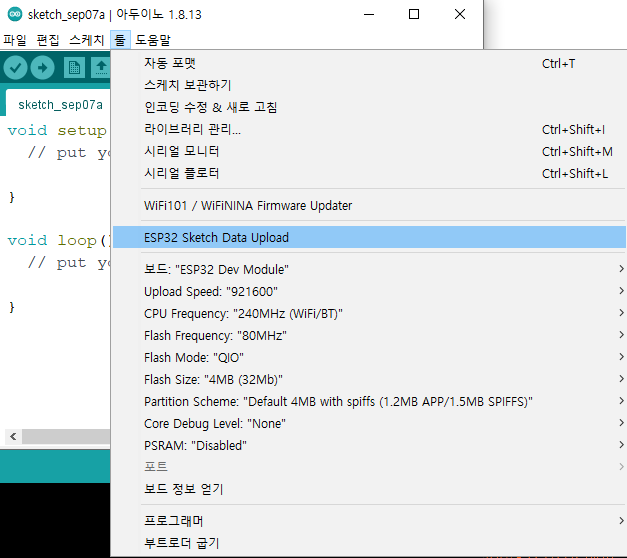627x558 pixels.
Task: Click the "void loop" code line
Action: 58,240
